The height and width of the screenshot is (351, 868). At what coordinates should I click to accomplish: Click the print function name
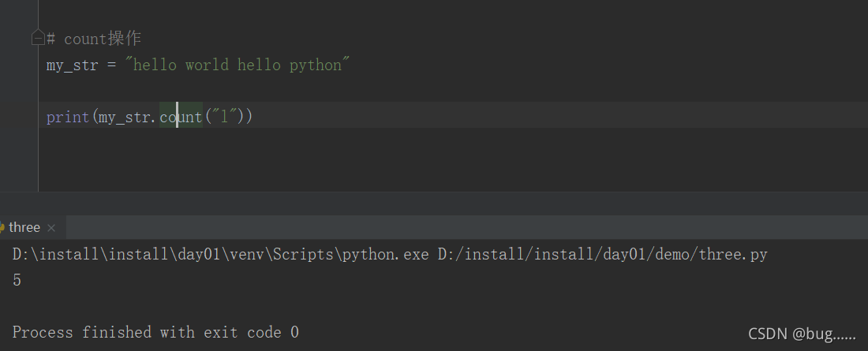[68, 118]
